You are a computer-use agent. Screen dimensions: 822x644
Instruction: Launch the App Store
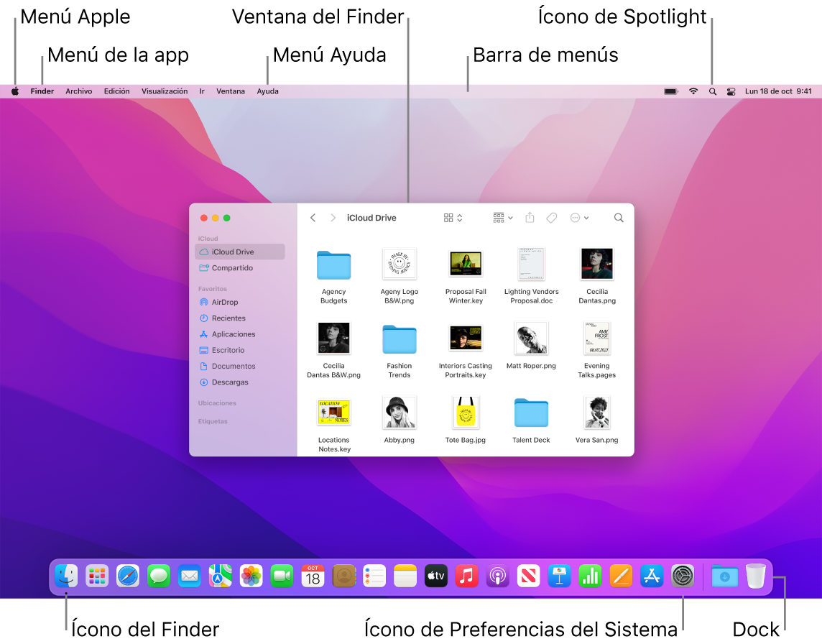pos(652,576)
